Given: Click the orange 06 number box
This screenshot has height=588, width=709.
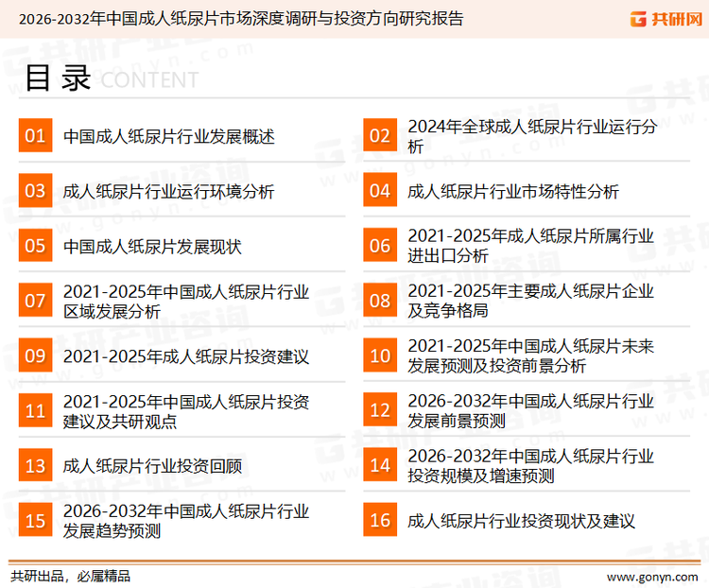Looking at the screenshot, I should [380, 245].
